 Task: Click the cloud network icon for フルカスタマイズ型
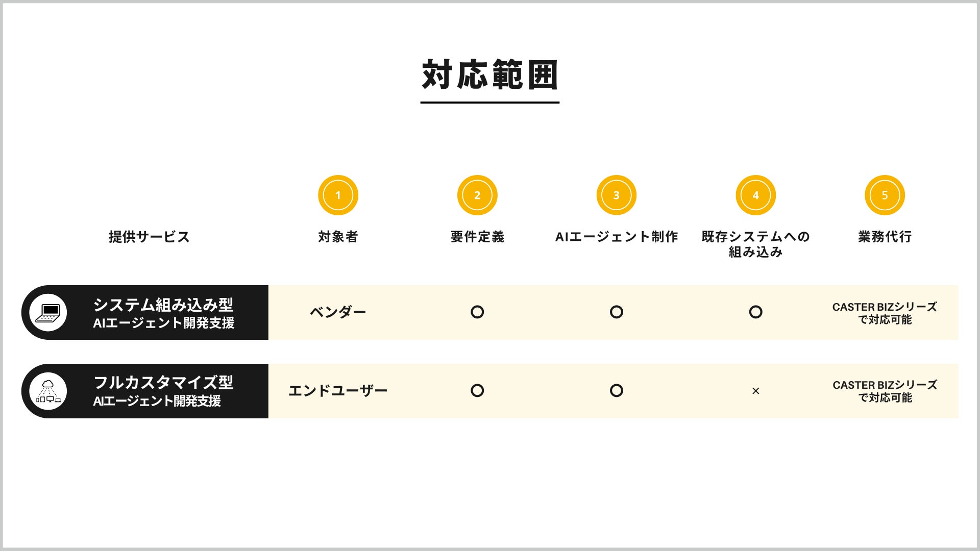tap(48, 391)
